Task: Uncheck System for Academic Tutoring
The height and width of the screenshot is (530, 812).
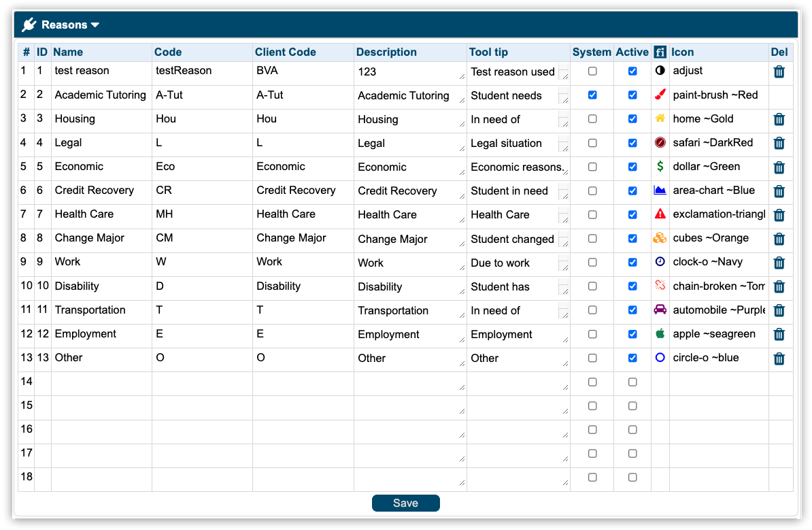Action: (x=592, y=95)
